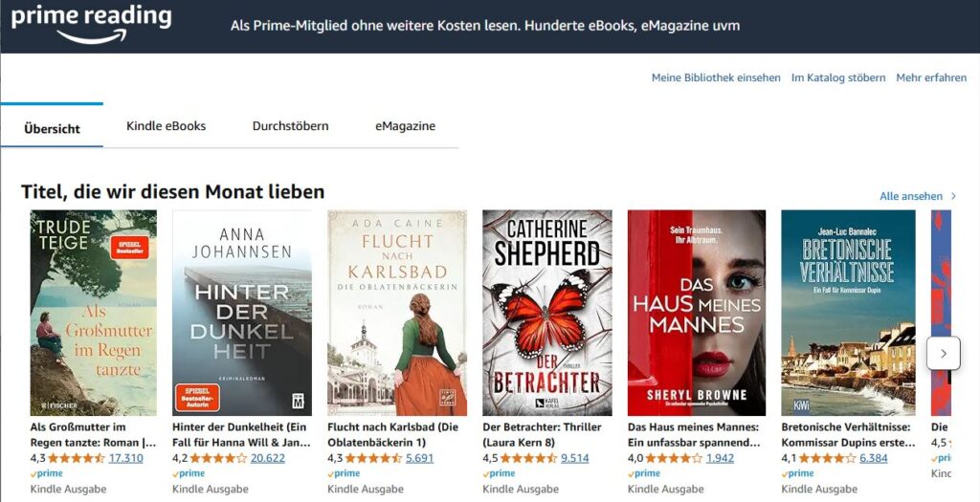Follow the Im Katalog stöbern link
The height and width of the screenshot is (502, 980).
coord(838,77)
